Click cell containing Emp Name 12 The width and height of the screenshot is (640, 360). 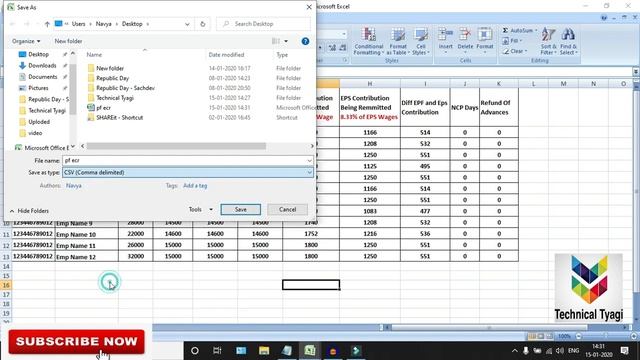[x=87, y=257]
